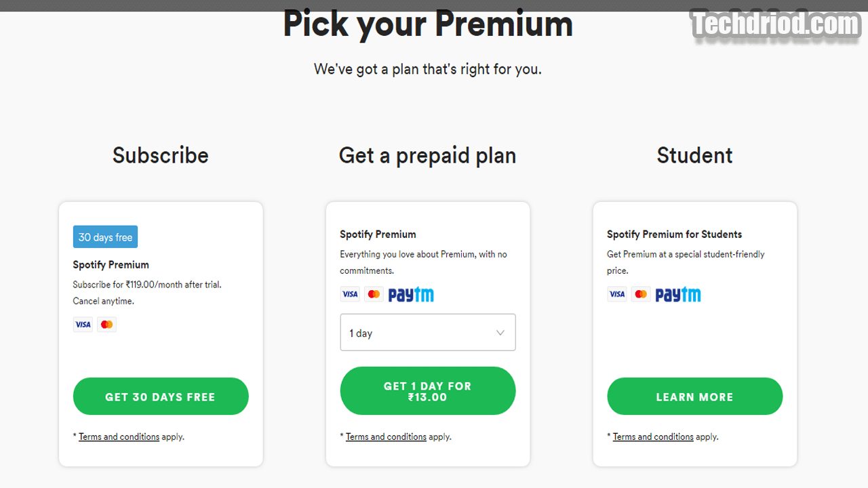The width and height of the screenshot is (868, 488).
Task: Click the chevron on the prepaid duration selector
Action: pos(500,332)
